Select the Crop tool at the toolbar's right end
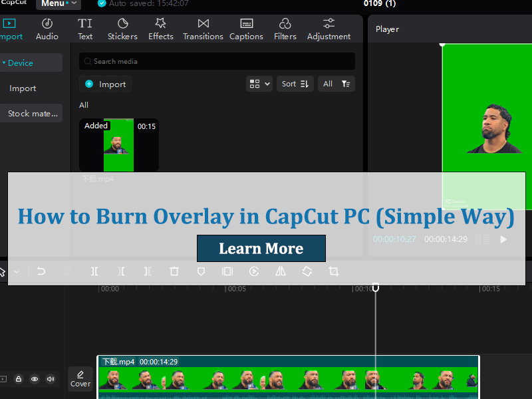Image resolution: width=532 pixels, height=399 pixels. 333,271
